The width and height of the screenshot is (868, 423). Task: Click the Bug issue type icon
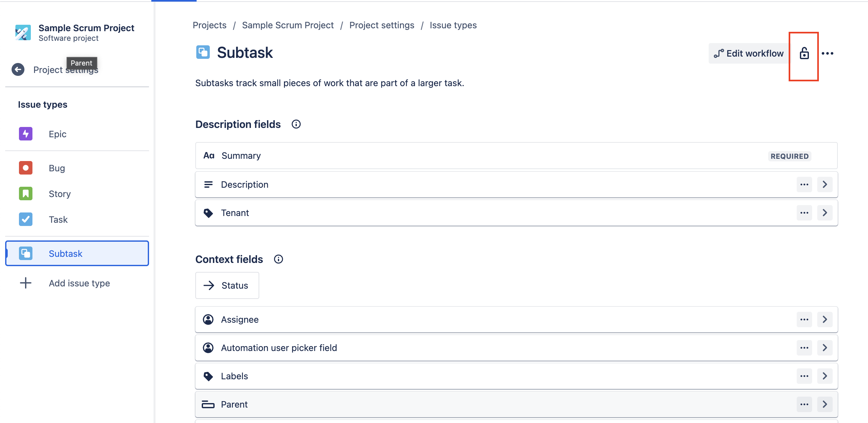pos(25,167)
